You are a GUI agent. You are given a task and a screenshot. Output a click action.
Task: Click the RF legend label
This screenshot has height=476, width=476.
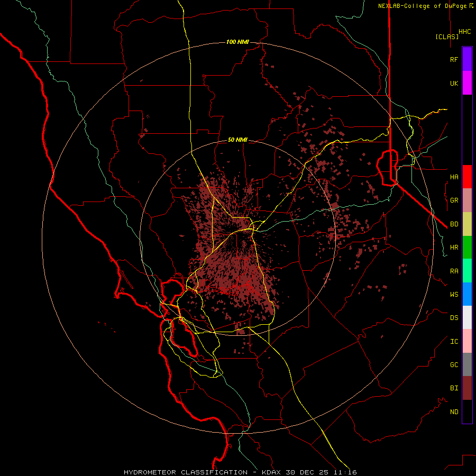(x=454, y=59)
